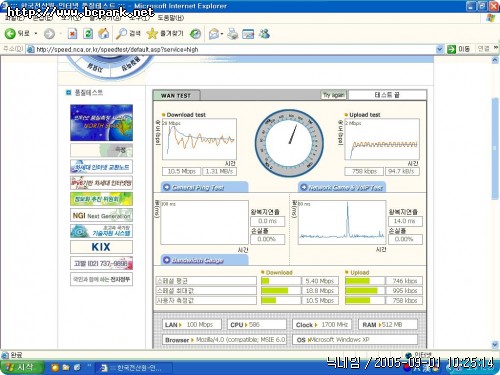The width and height of the screenshot is (500, 375).
Task: Open the General Ping Test section header
Action: (x=205, y=187)
